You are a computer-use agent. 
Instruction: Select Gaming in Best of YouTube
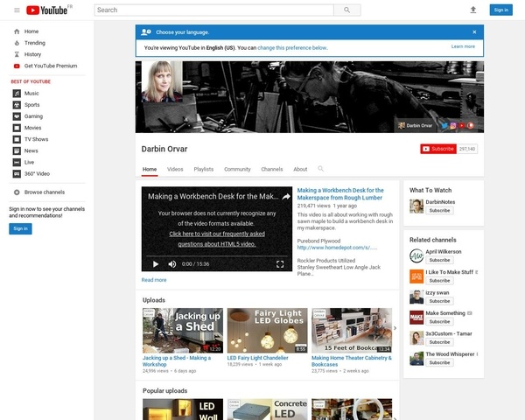click(33, 115)
